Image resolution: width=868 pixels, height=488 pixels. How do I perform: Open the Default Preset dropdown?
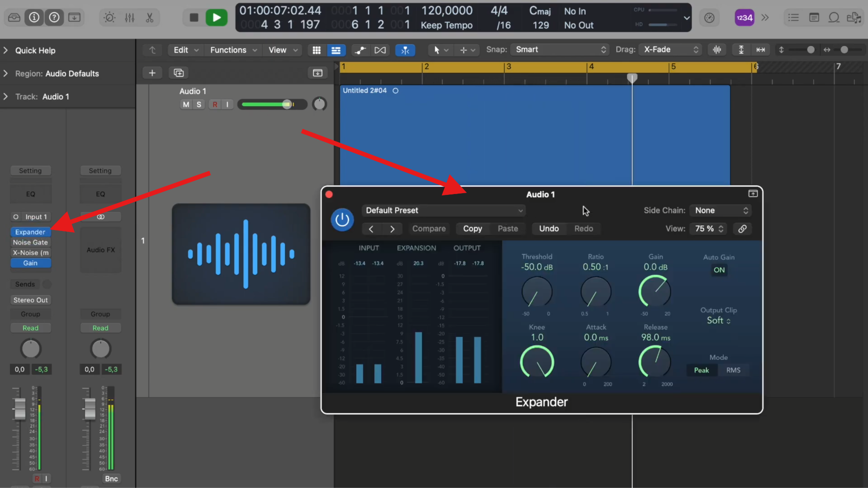[444, 211]
